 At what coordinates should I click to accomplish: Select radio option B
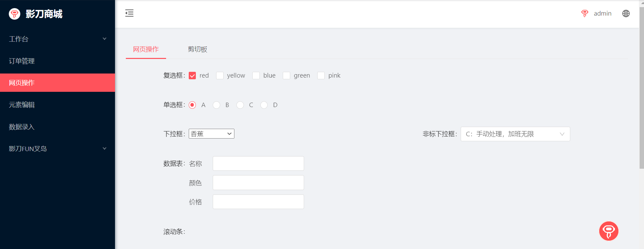click(216, 105)
